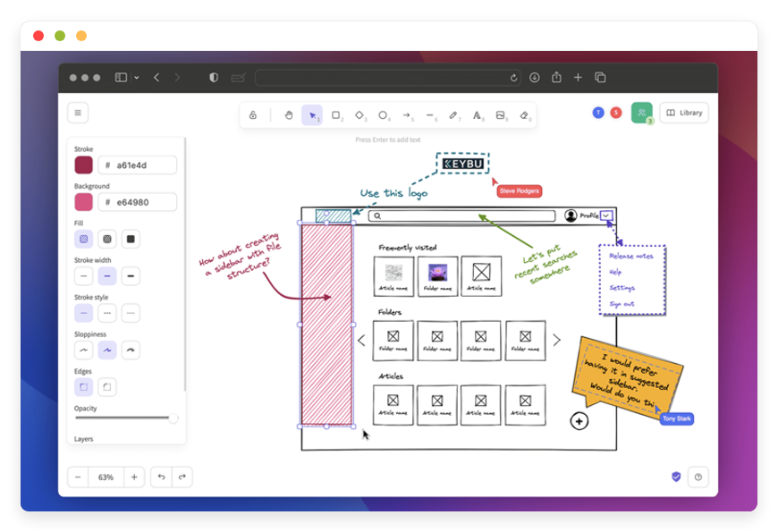Select the Diamond tool
Screen dimensions: 778x532
(359, 115)
